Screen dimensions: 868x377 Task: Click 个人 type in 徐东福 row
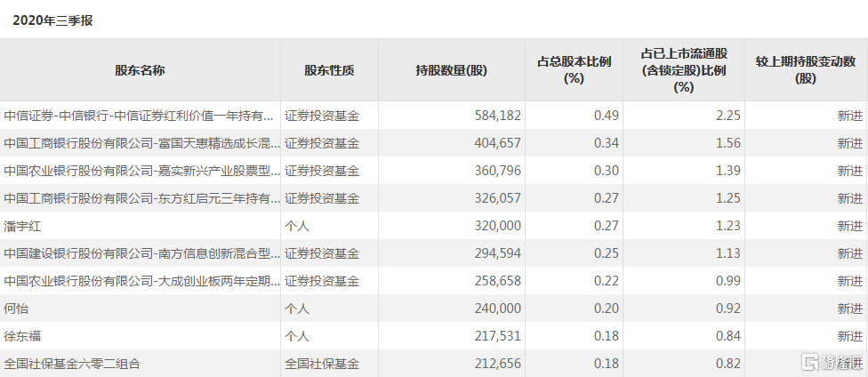point(297,336)
